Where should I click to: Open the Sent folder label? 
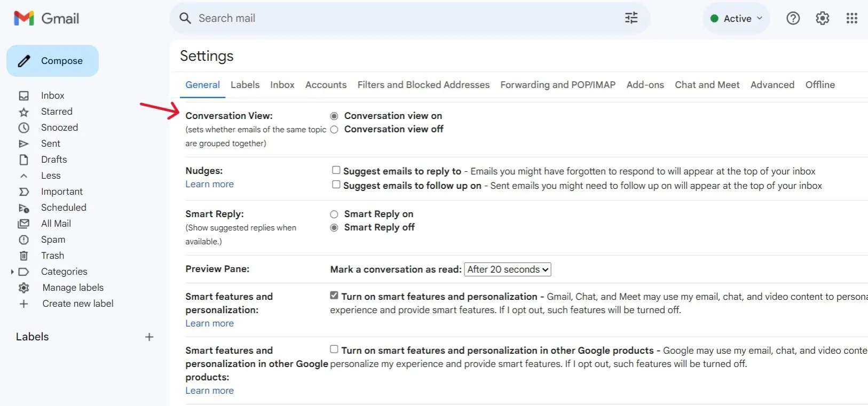point(51,144)
